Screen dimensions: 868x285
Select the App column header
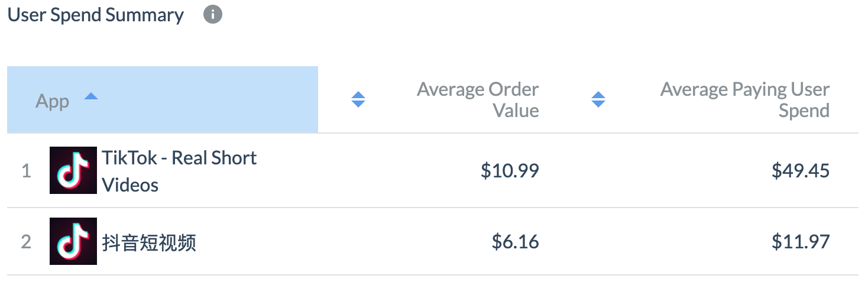point(163,99)
